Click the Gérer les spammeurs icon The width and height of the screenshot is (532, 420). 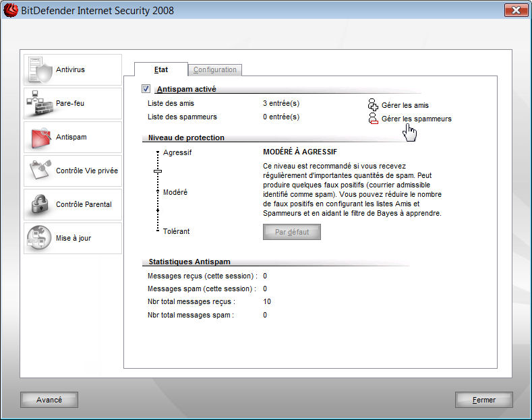coord(373,119)
